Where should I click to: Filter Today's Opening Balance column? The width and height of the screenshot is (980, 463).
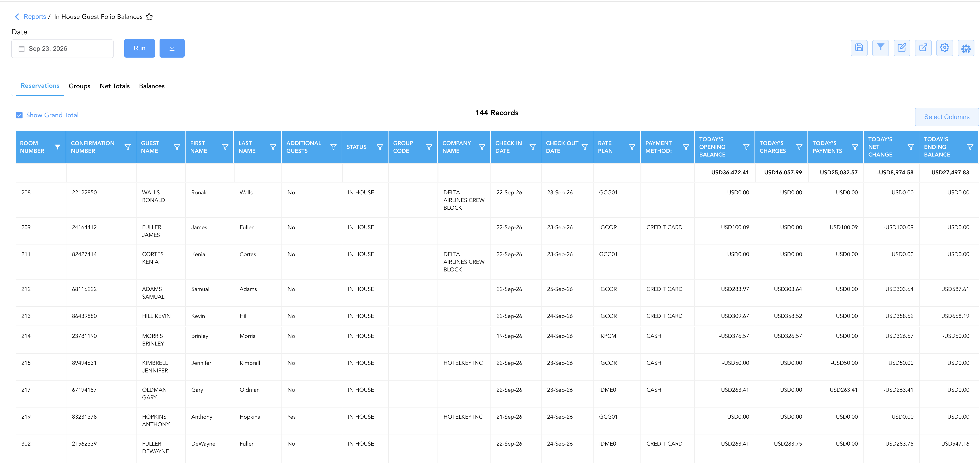pos(746,147)
